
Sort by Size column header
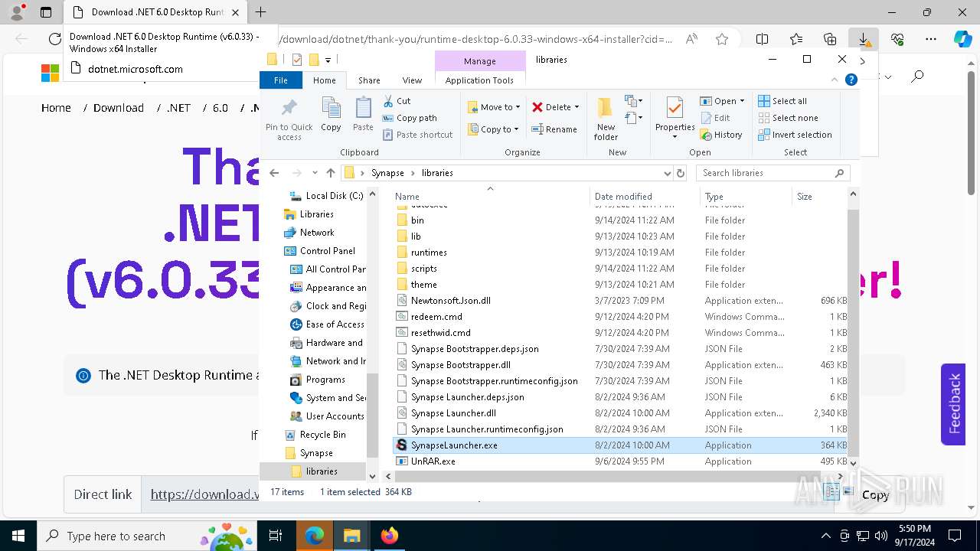coord(820,197)
